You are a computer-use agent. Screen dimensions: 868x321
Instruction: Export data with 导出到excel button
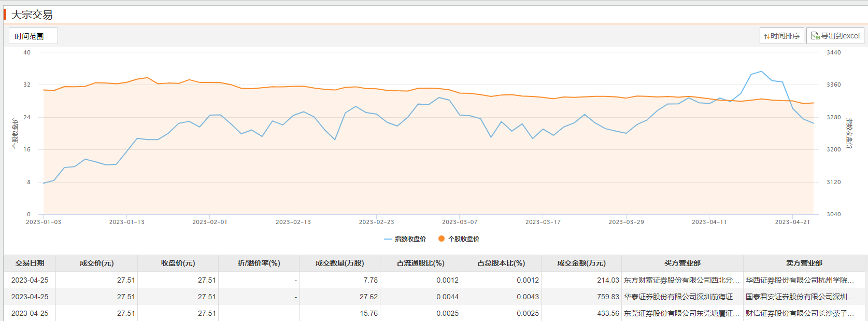pos(835,36)
